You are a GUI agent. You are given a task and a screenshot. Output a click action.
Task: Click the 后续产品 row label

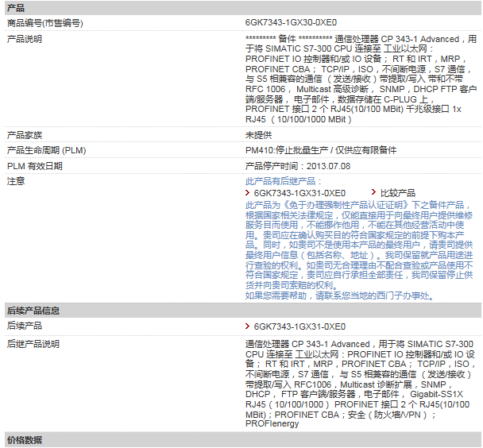[x=25, y=326]
